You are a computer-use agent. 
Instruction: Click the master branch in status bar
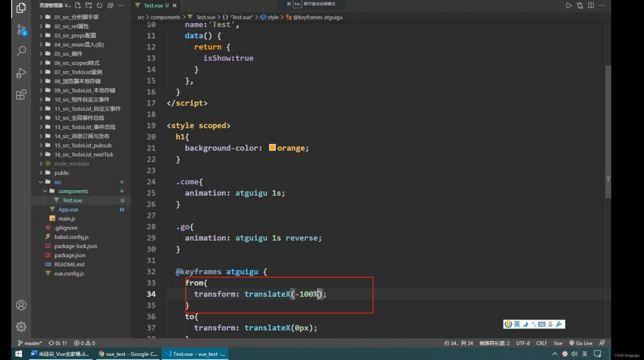30,343
